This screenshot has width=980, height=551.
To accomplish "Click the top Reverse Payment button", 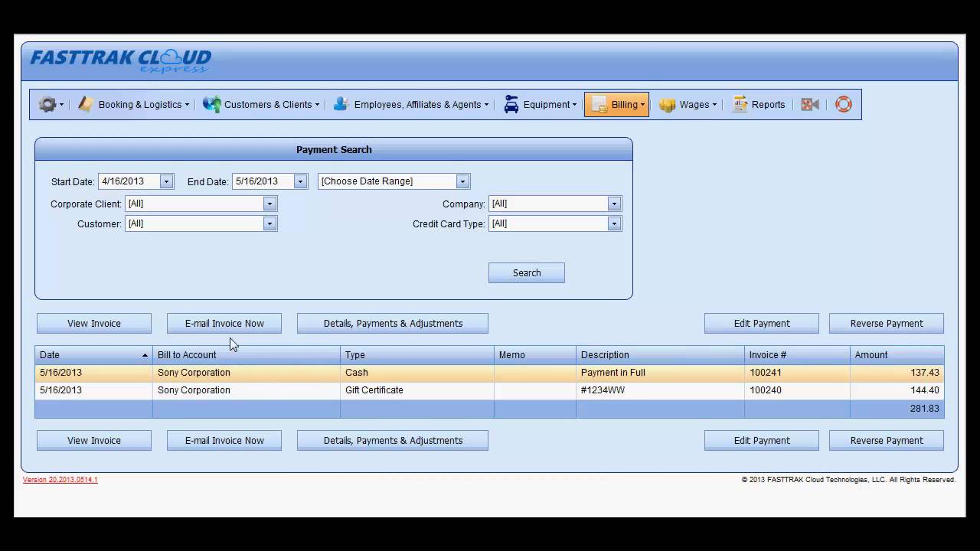I will [x=887, y=323].
